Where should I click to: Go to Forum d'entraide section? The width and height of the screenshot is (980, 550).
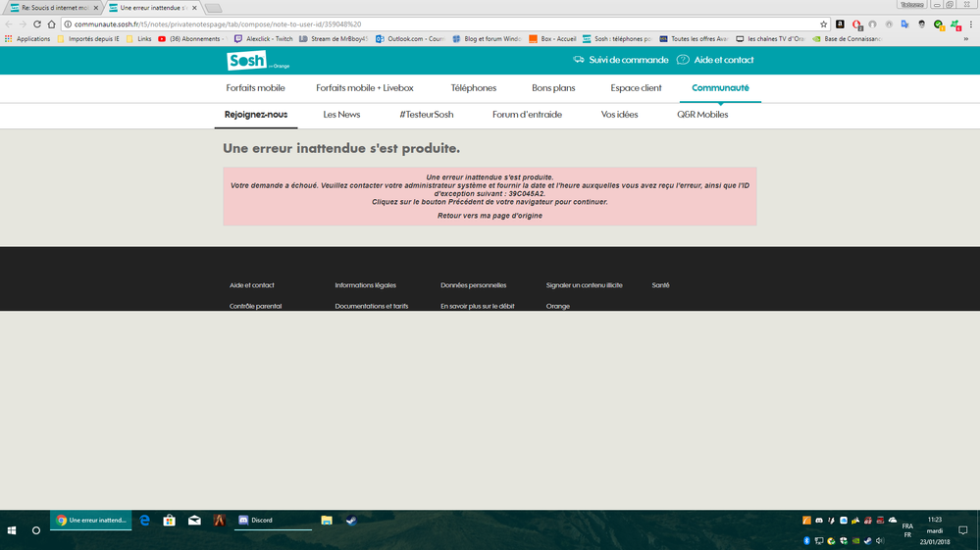click(x=527, y=115)
